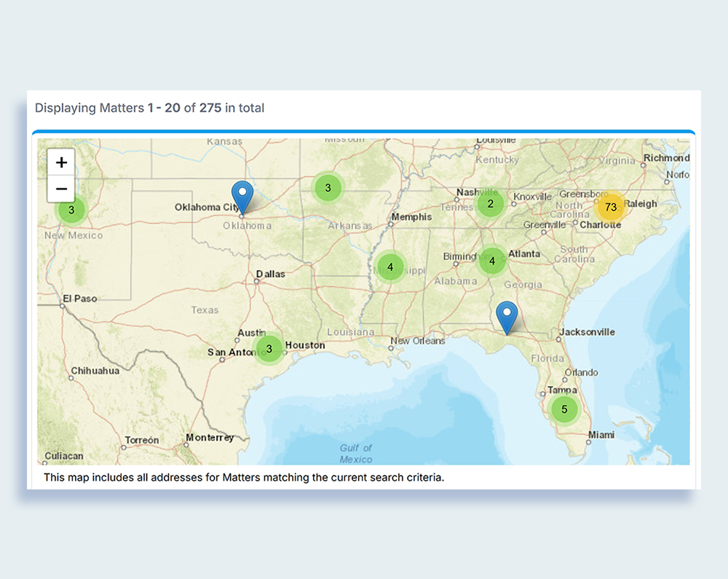The width and height of the screenshot is (728, 579).
Task: Expand the 3 cluster near Houston
Action: 269,349
